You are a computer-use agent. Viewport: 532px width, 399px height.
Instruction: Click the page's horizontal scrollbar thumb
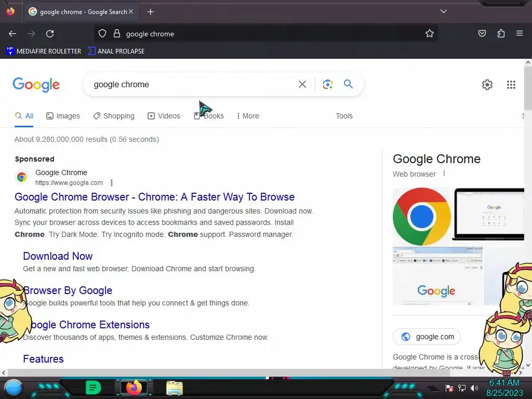pyautogui.click(x=228, y=373)
